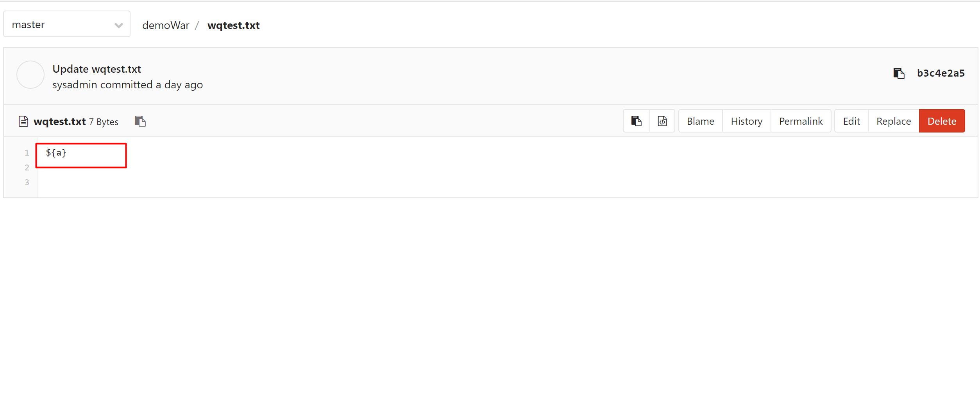Viewport: 980px width, 401px height.
Task: Open the raw file view icon
Action: pos(662,121)
